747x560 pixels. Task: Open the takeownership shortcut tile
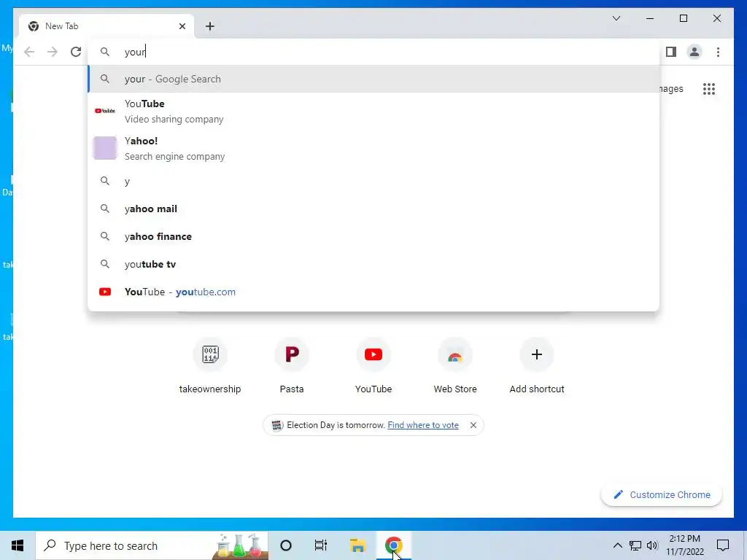click(x=210, y=366)
